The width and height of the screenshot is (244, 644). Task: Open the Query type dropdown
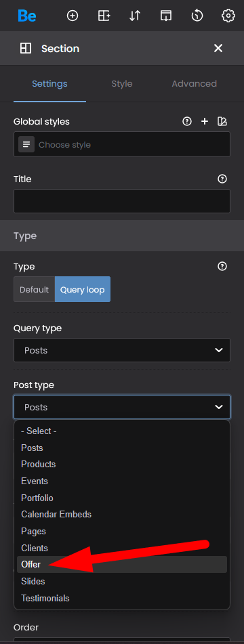coord(122,350)
